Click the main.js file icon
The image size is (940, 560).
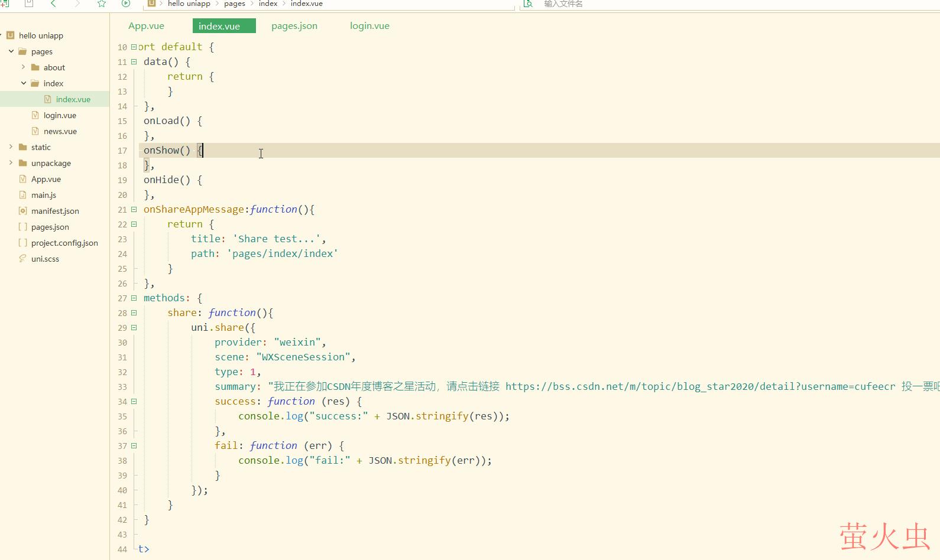point(22,195)
